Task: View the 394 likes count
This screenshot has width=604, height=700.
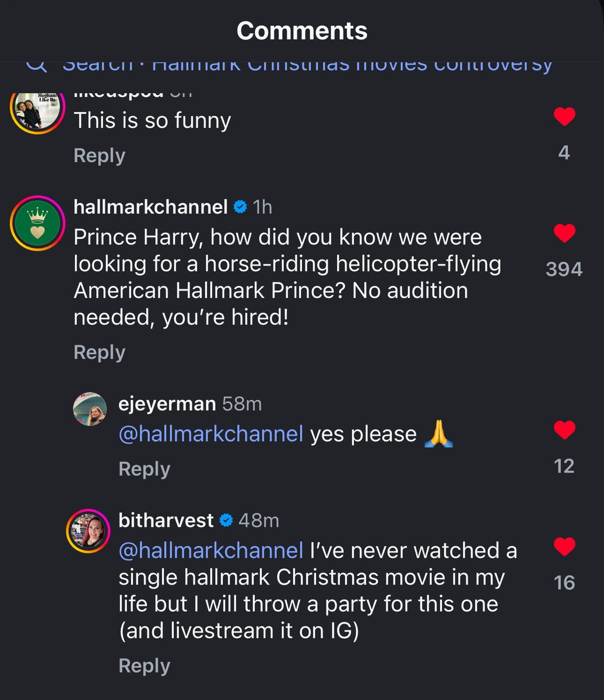Action: pos(564,269)
